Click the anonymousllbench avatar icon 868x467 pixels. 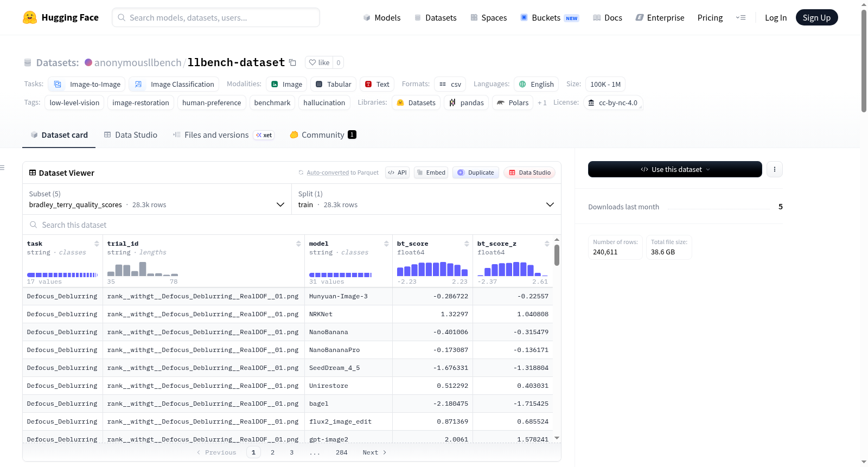tap(88, 62)
